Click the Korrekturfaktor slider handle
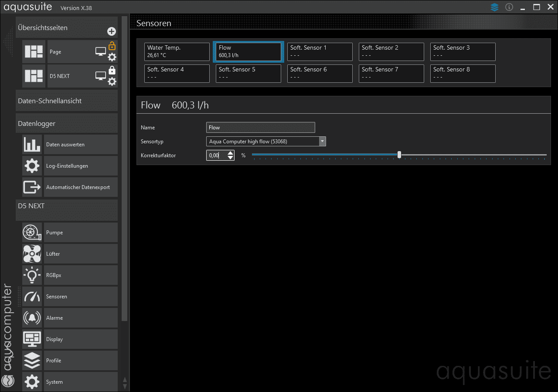The width and height of the screenshot is (558, 392). [399, 155]
